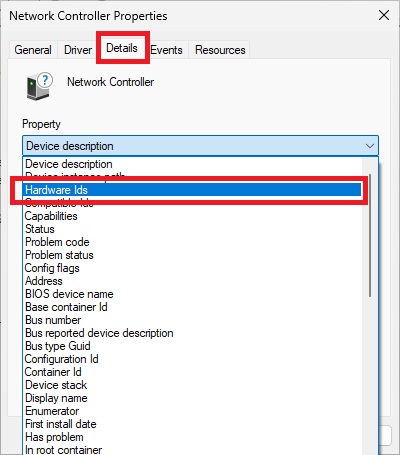Select the 'Status' property

[x=193, y=229]
